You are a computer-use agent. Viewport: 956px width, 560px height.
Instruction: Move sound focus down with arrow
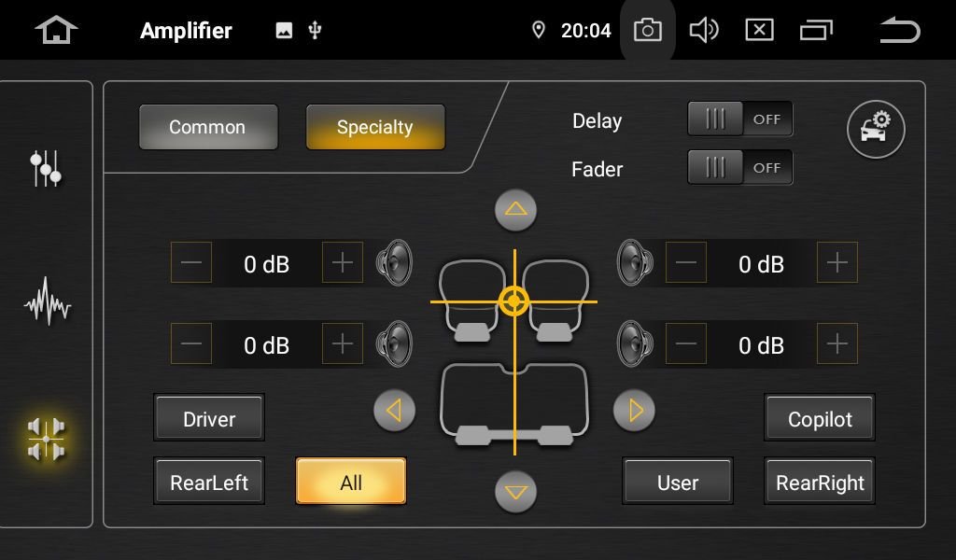(515, 491)
